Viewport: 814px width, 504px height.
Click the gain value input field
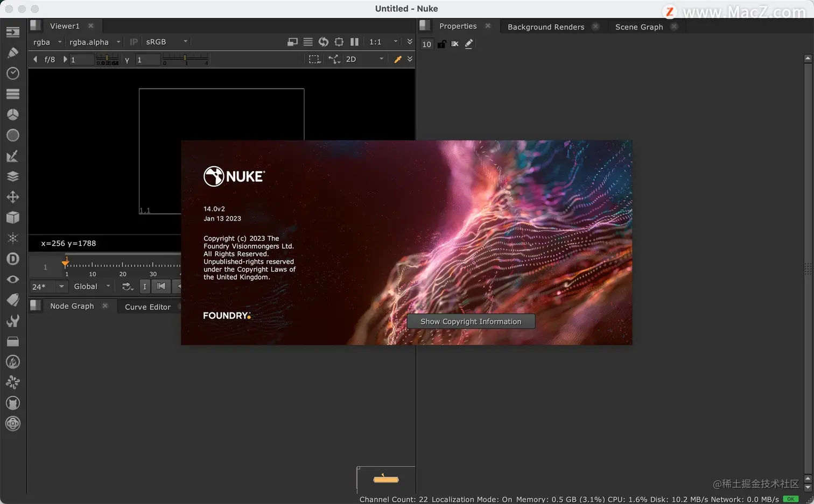pyautogui.click(x=82, y=60)
